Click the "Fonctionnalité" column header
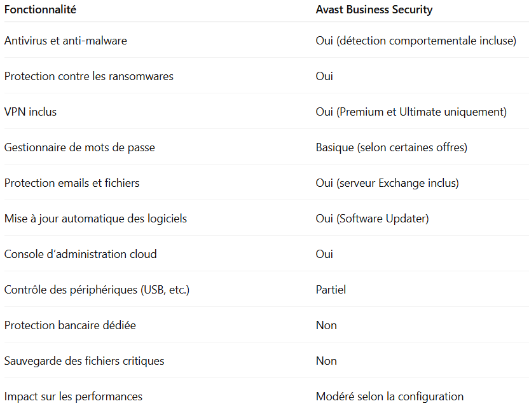Viewport: 529px width, 420px height. 41,10
